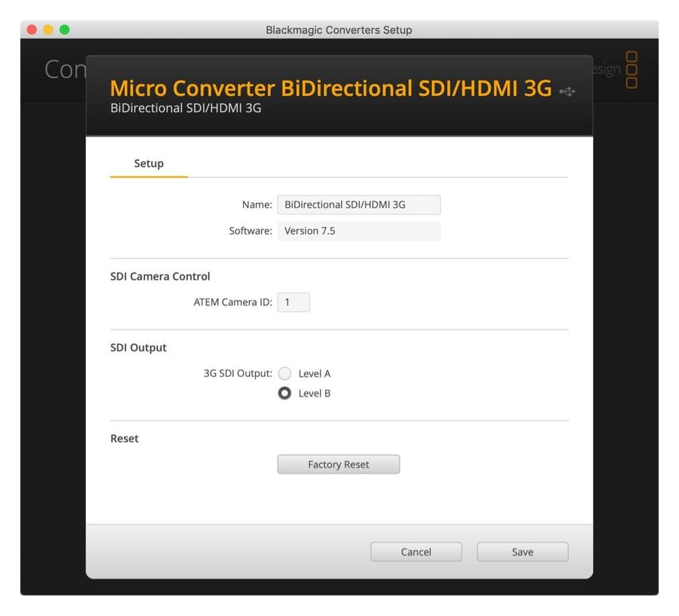Screen dimensions: 679x616
Task: Click the Software Version 7.5 field
Action: click(x=359, y=231)
